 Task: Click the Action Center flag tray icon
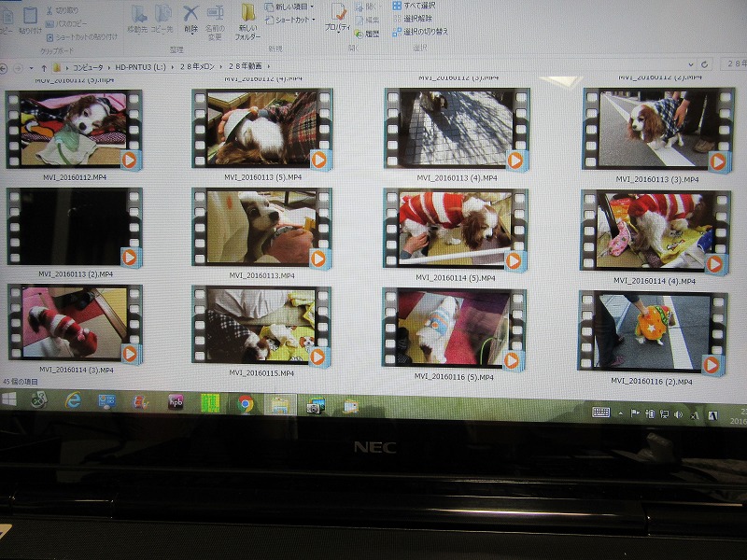[x=635, y=413]
